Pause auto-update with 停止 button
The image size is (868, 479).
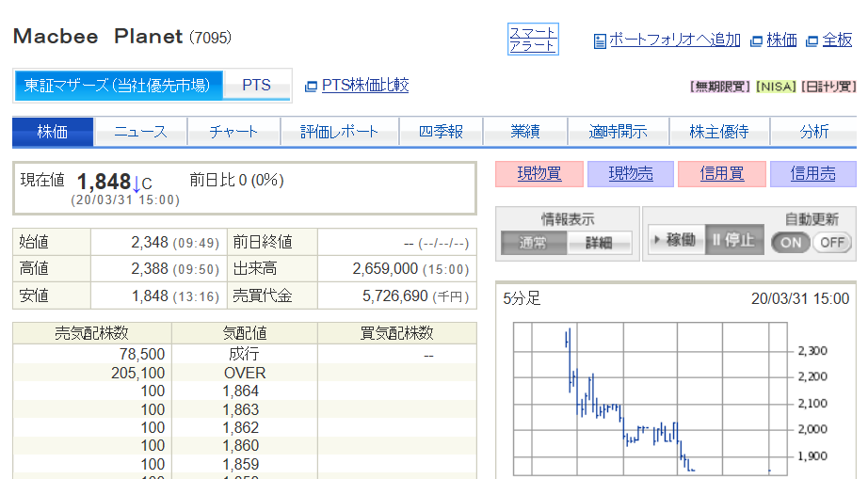pyautogui.click(x=734, y=239)
